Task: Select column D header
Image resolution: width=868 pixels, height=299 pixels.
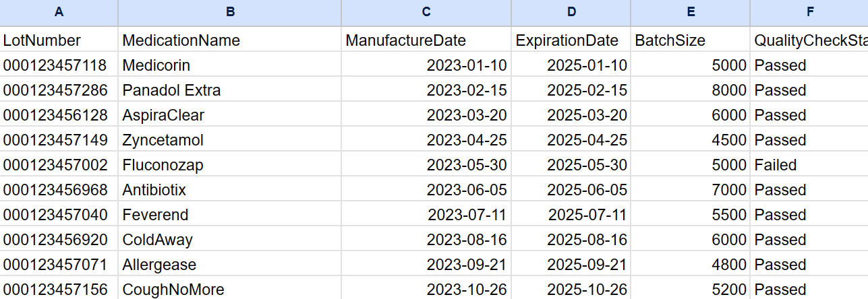Action: (x=571, y=11)
